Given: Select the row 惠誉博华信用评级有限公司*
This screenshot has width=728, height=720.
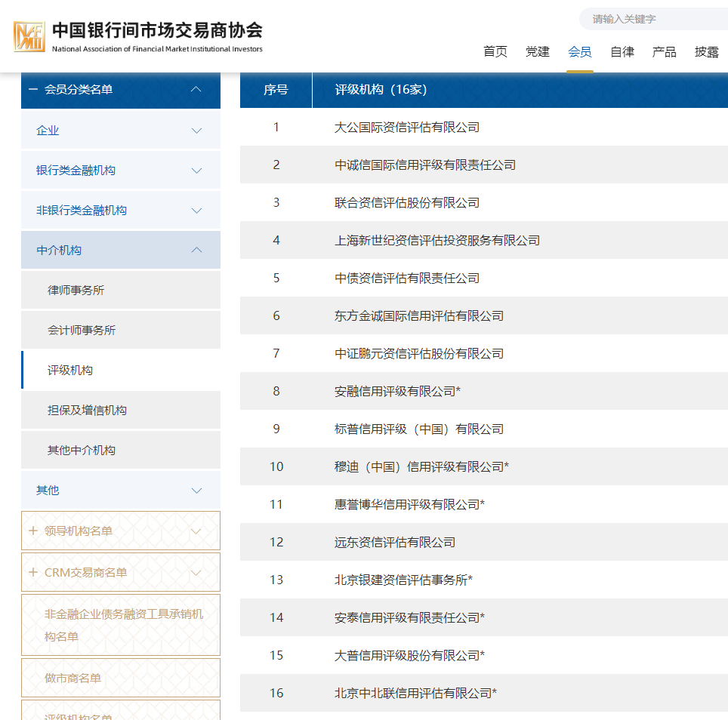Looking at the screenshot, I should tap(484, 504).
